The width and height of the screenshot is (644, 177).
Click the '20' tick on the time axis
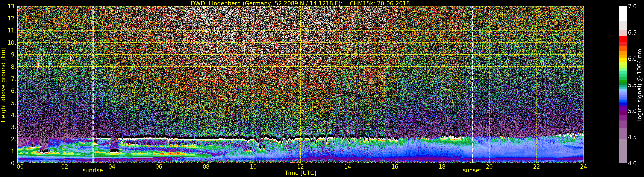pyautogui.click(x=489, y=166)
